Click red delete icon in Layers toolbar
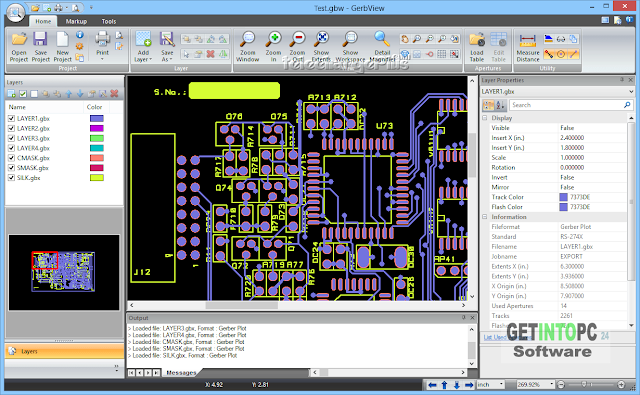The height and width of the screenshot is (395, 640). click(114, 94)
